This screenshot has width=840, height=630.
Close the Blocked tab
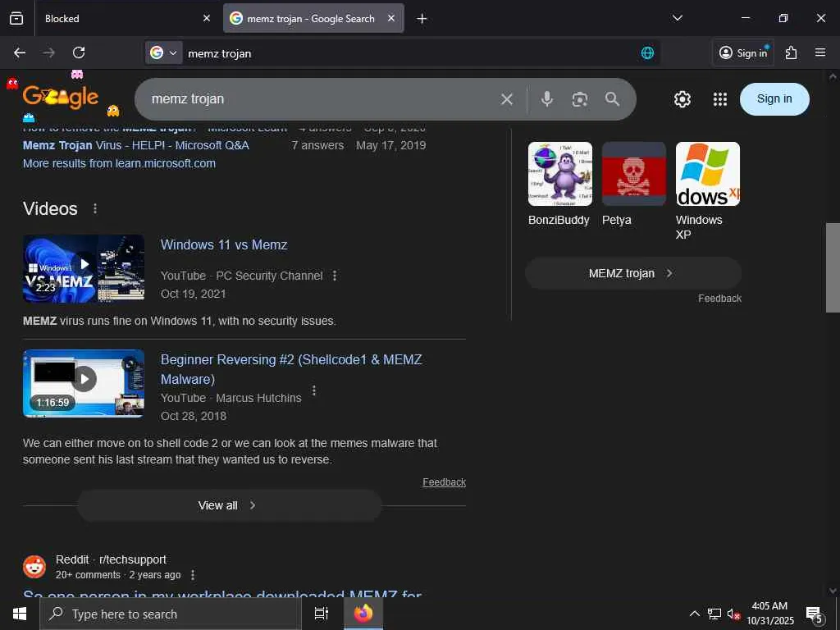pos(207,18)
